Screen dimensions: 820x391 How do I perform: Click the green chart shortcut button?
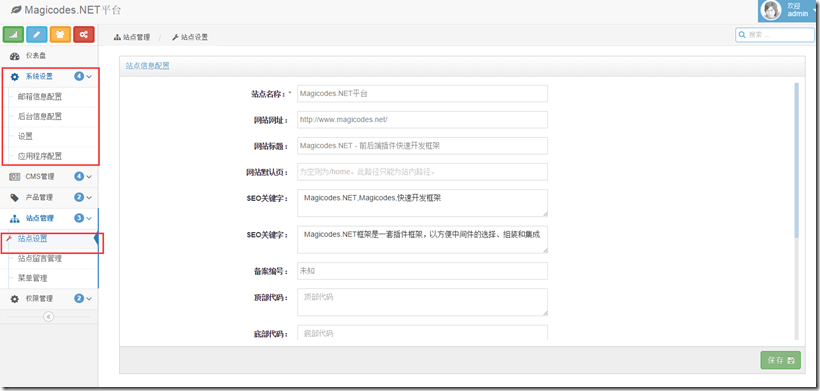click(14, 34)
